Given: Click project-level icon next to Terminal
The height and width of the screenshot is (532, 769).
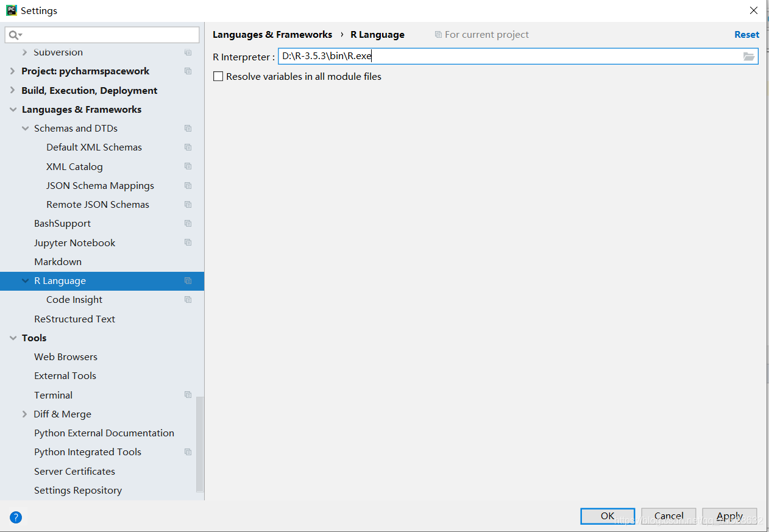Looking at the screenshot, I should point(188,395).
